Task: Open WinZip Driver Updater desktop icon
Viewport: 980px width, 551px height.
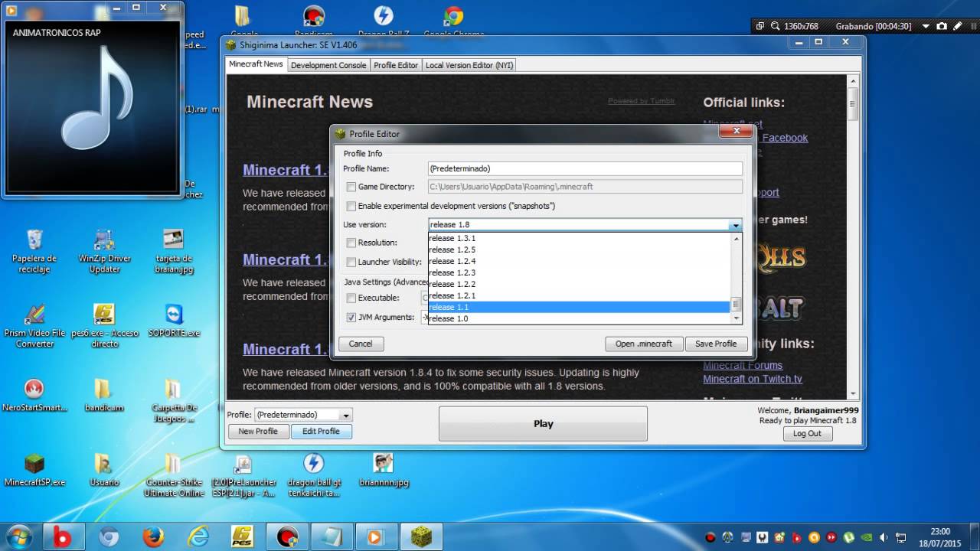Action: pyautogui.click(x=105, y=251)
